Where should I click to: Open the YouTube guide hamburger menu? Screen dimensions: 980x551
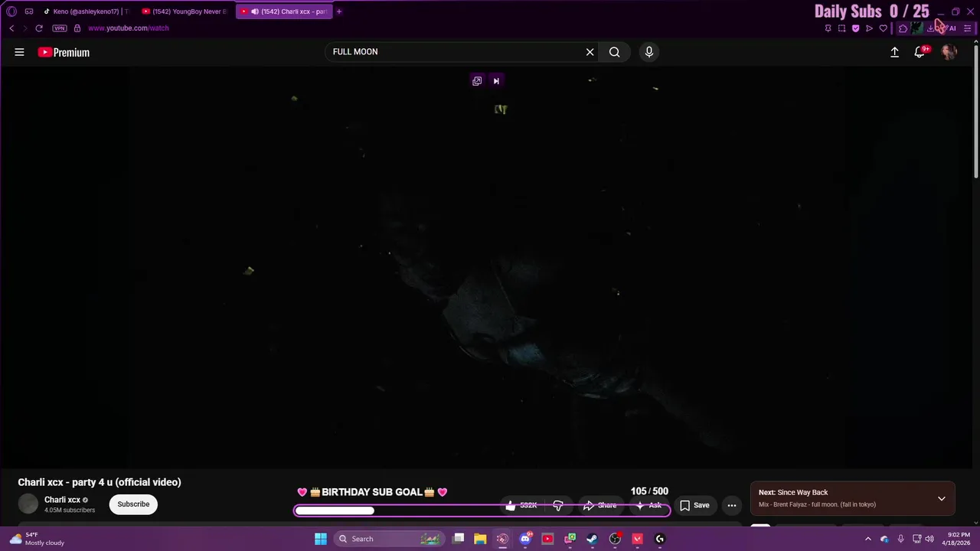[x=19, y=52]
